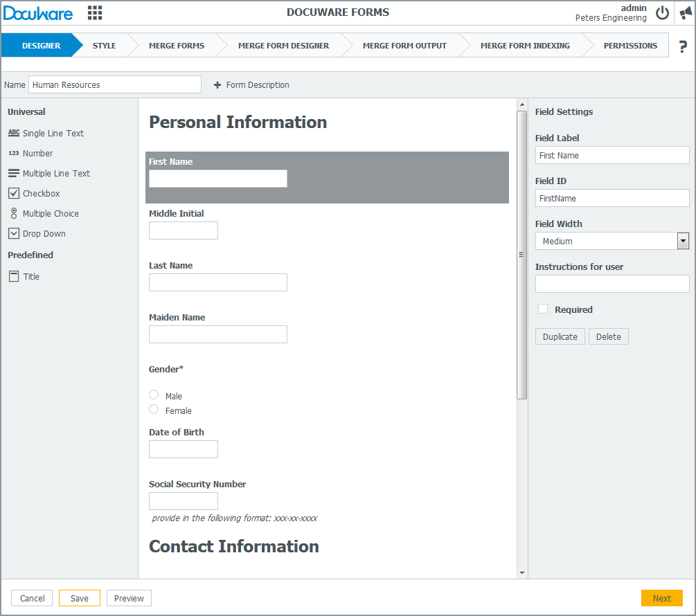This screenshot has width=696, height=616.
Task: Click the power/logout icon in the header
Action: [x=662, y=12]
